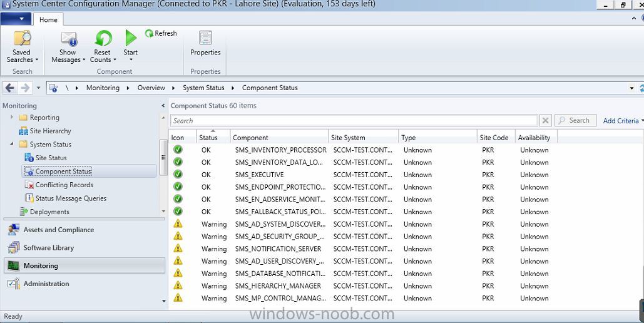Expand the Show Messages dropdown arrow
The height and width of the screenshot is (323, 644).
pos(84,60)
